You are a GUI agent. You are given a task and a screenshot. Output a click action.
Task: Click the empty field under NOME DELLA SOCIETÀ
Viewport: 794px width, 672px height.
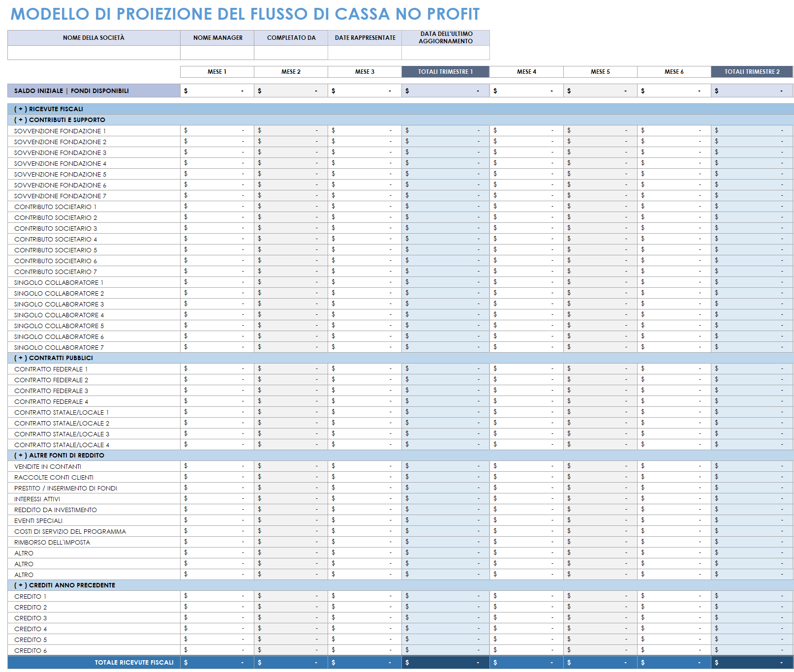click(94, 53)
